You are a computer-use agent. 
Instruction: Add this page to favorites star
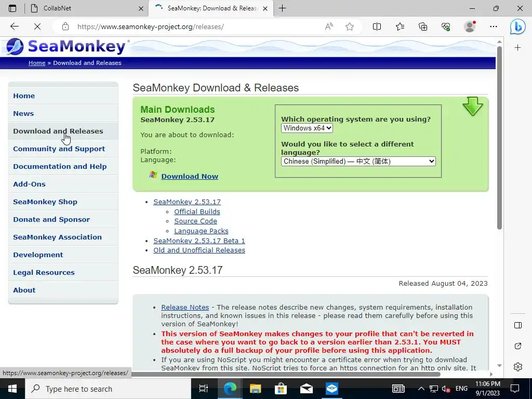(x=350, y=26)
